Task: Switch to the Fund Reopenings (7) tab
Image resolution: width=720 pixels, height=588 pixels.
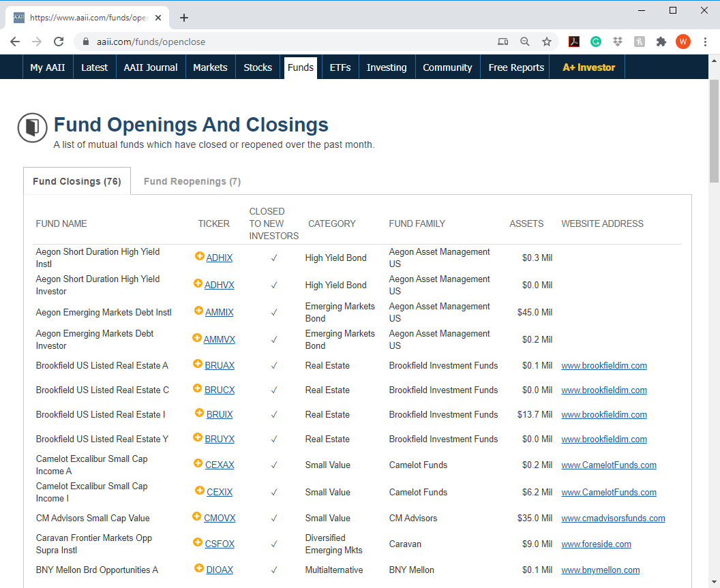Action: pyautogui.click(x=192, y=181)
